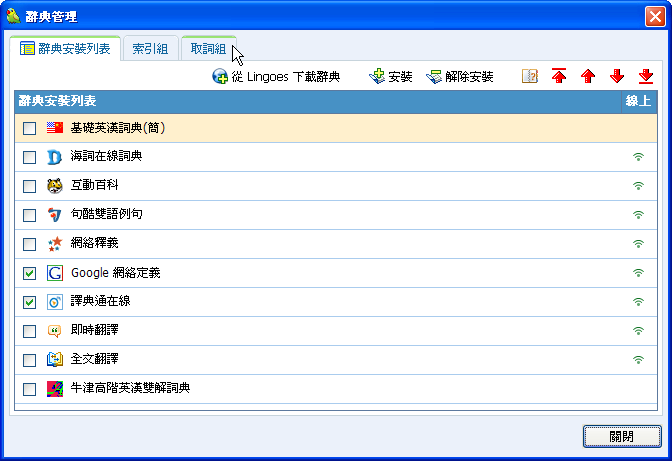Enable the 句酷雙語例句 checkbox
This screenshot has width=672, height=461.
tap(29, 215)
